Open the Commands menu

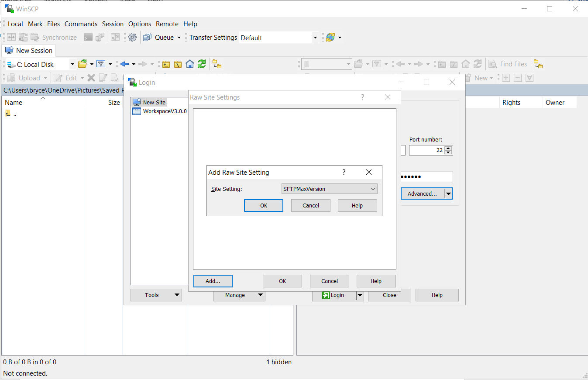pos(81,24)
